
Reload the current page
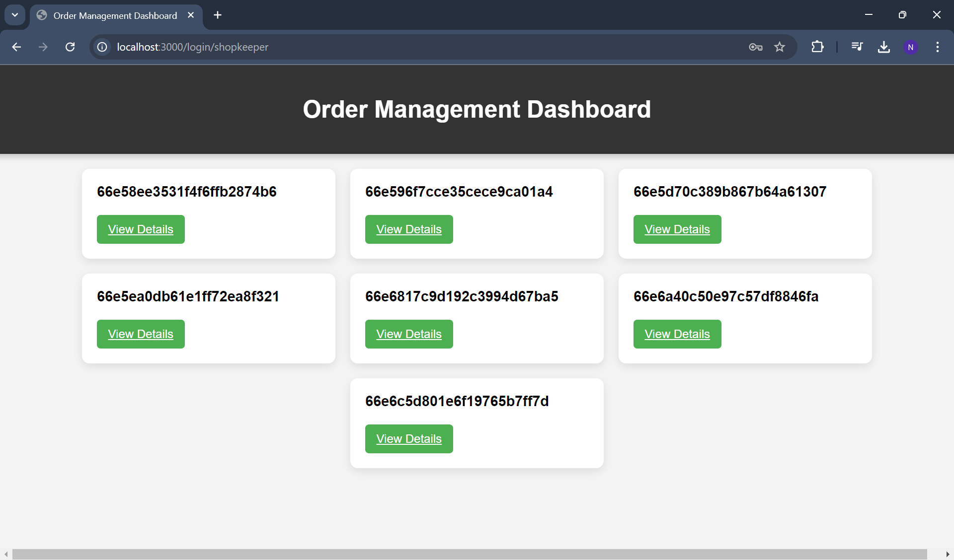[70, 47]
